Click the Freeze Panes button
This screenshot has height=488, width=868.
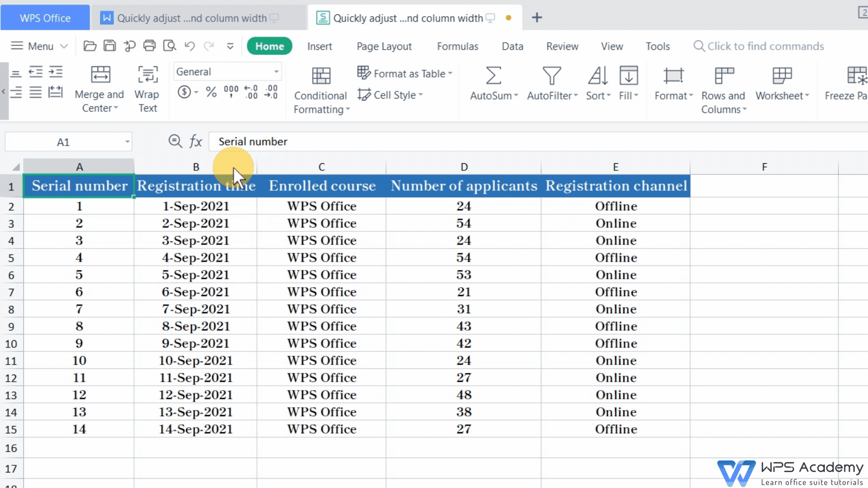pyautogui.click(x=846, y=84)
